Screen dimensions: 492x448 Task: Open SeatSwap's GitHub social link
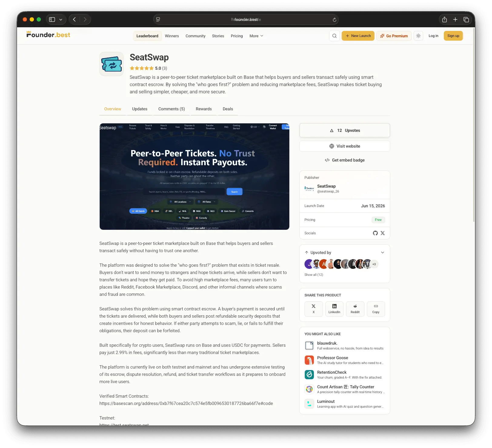coord(375,233)
